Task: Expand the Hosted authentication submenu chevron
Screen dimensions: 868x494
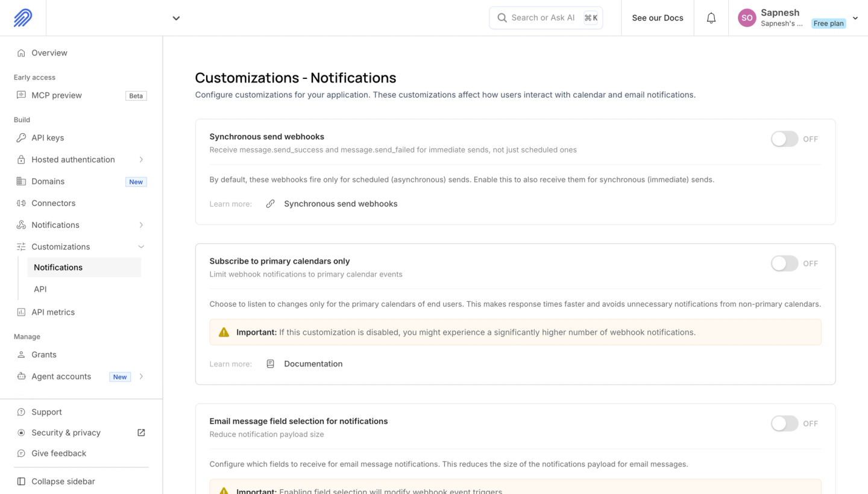Action: coord(141,160)
